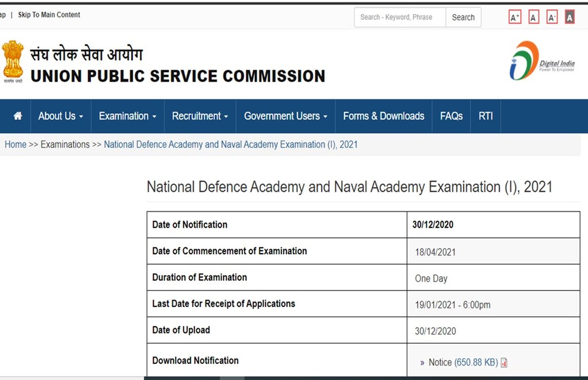Open the Notice (650.88 KB) link
This screenshot has height=380, width=588.
463,362
